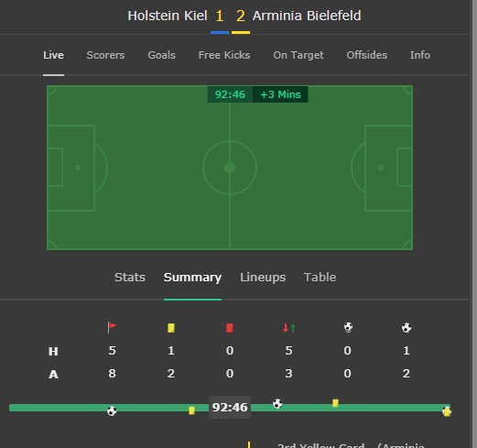The width and height of the screenshot is (477, 448).
Task: Open the Goals tab
Action: pos(161,55)
